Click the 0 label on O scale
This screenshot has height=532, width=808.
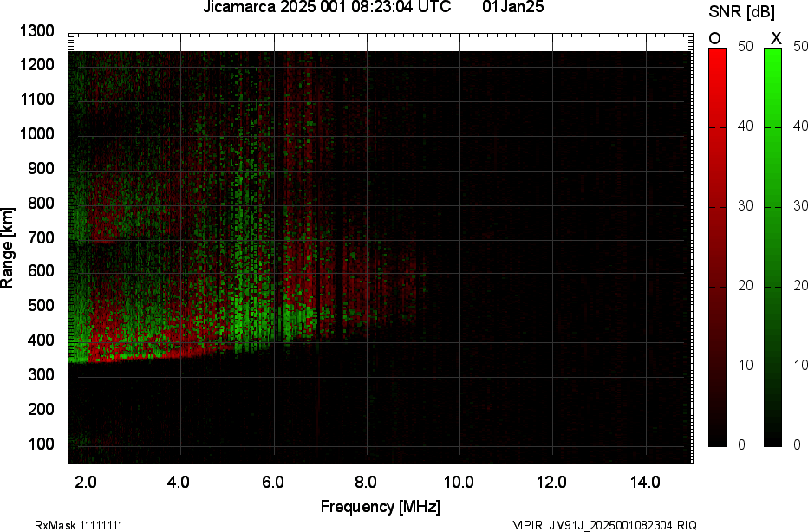[741, 445]
